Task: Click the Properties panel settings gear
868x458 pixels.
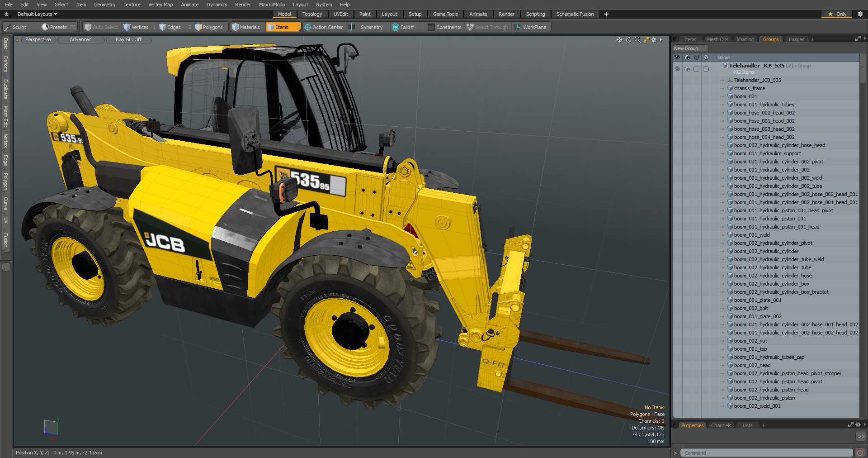Action: pyautogui.click(x=858, y=425)
